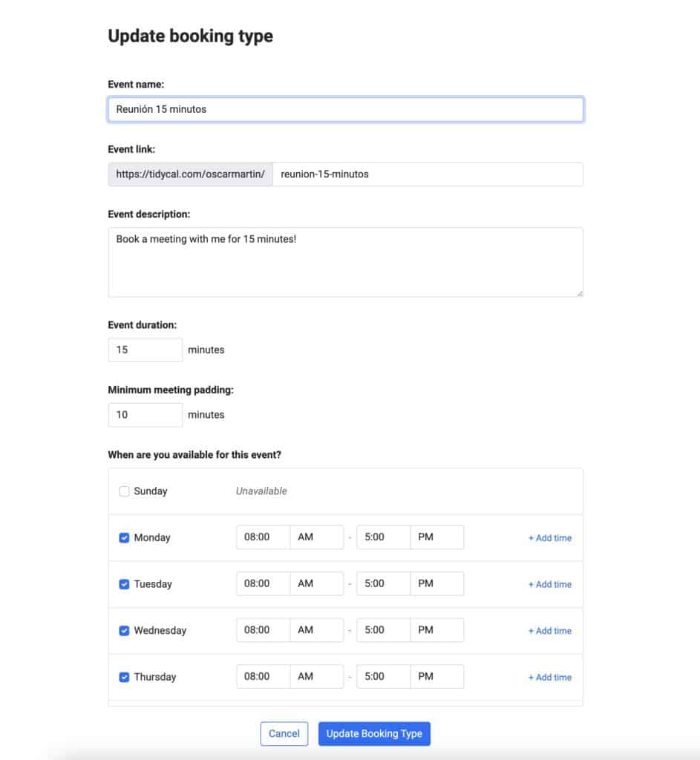Uncheck the Thursday availability checkbox
This screenshot has height=760, width=700.
[x=124, y=677]
